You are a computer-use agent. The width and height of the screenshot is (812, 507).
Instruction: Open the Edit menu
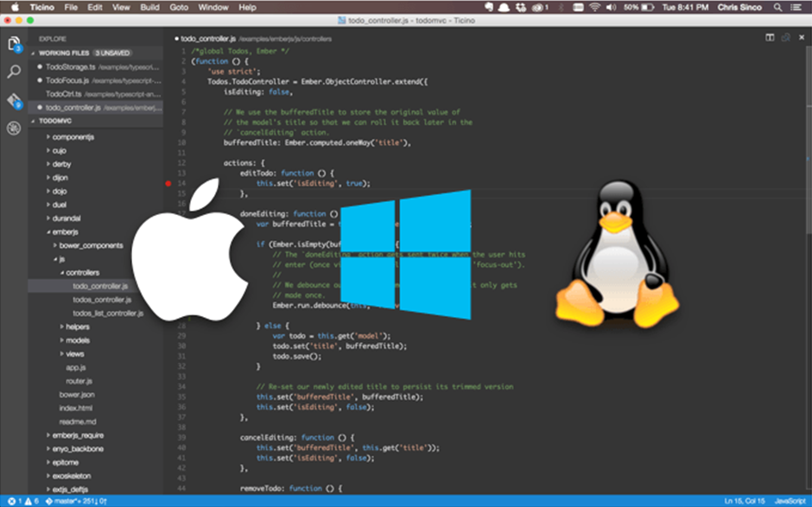[x=95, y=7]
